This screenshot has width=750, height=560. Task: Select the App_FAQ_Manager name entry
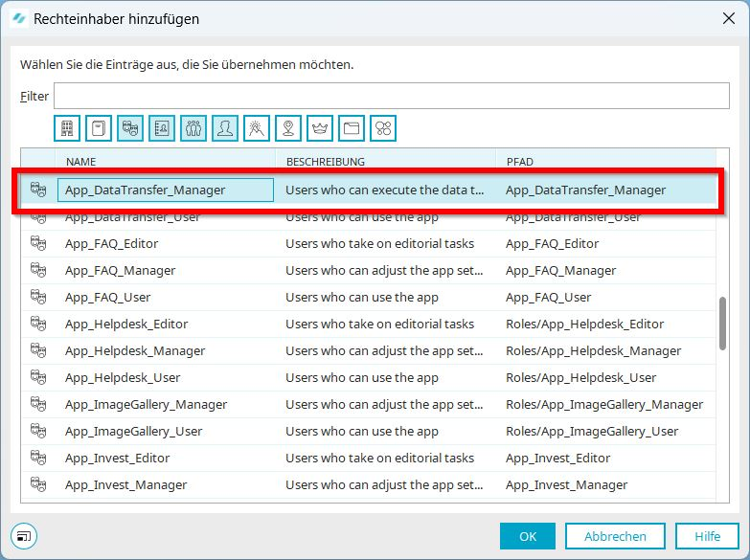(x=120, y=270)
